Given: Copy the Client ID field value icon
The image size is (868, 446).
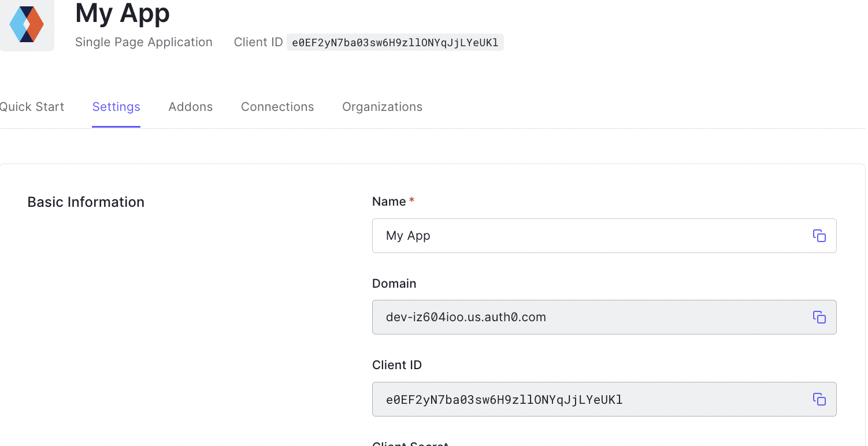Looking at the screenshot, I should 819,399.
